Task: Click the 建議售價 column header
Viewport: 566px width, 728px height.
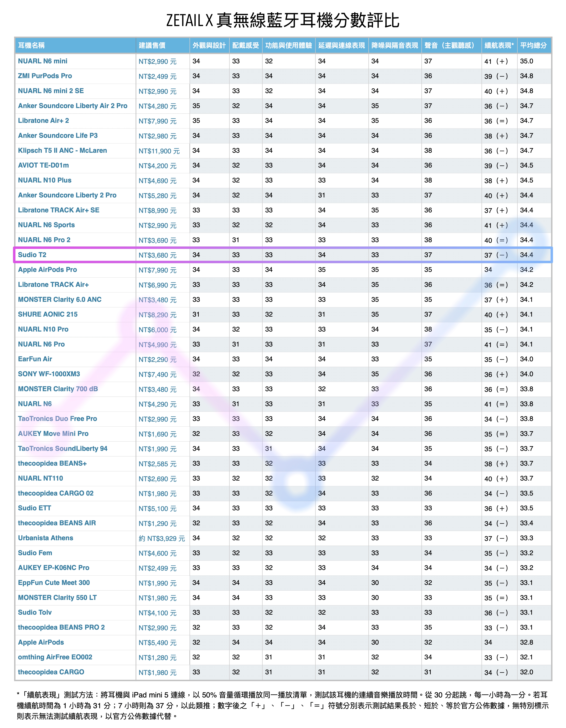Action: pos(152,45)
